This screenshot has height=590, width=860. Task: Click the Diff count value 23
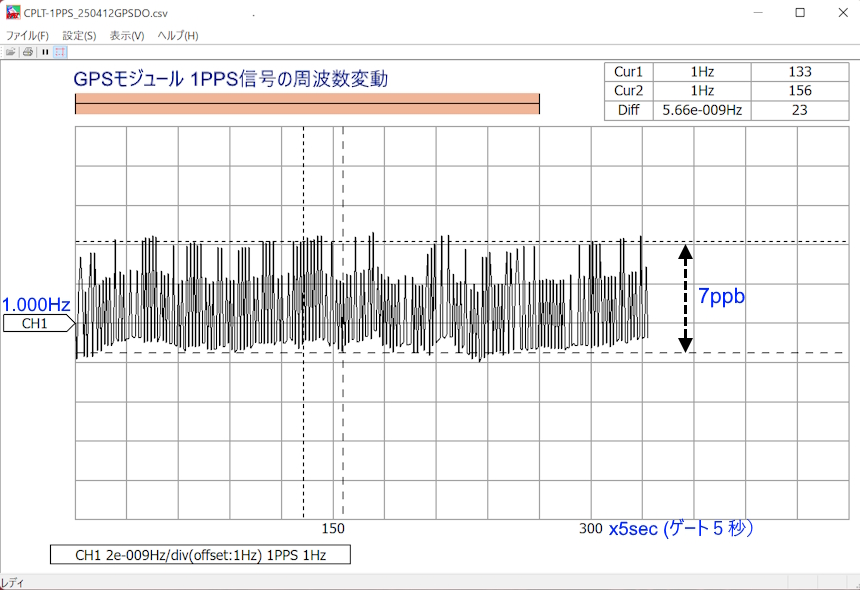(800, 110)
